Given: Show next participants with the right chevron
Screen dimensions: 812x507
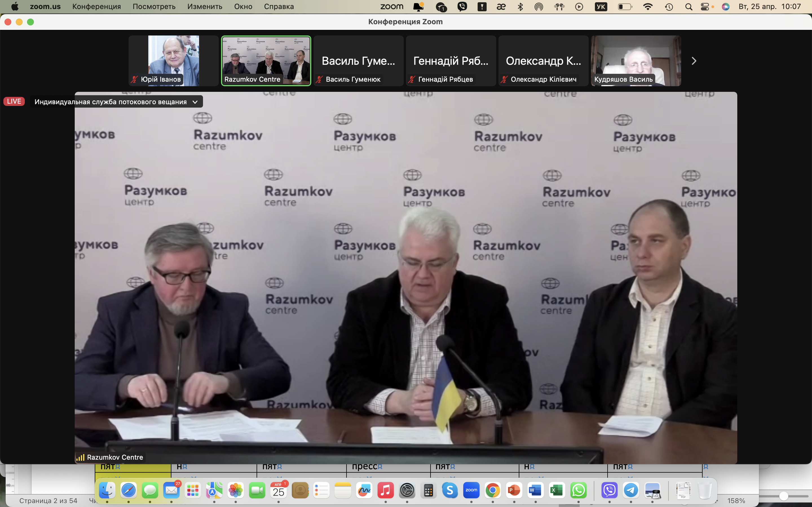Looking at the screenshot, I should point(694,61).
